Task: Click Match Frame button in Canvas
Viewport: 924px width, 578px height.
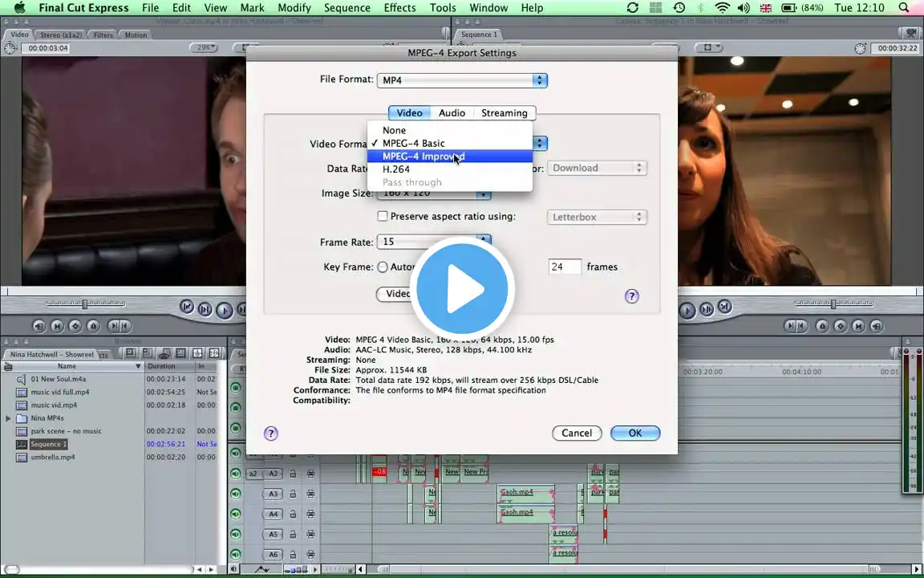Action: tap(876, 326)
